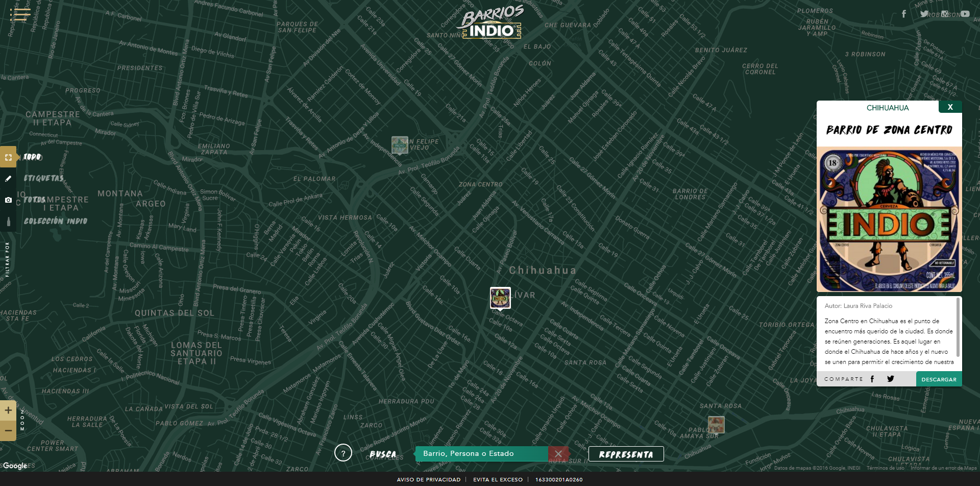Select the Colección Indio bottle icon
The width and height of the screenshot is (980, 486).
(8, 222)
